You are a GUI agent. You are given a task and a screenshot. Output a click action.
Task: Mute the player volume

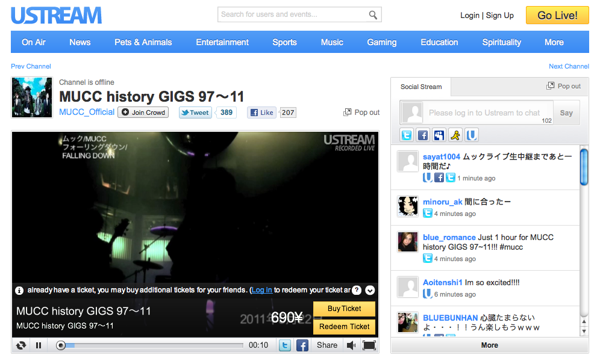pos(351,345)
